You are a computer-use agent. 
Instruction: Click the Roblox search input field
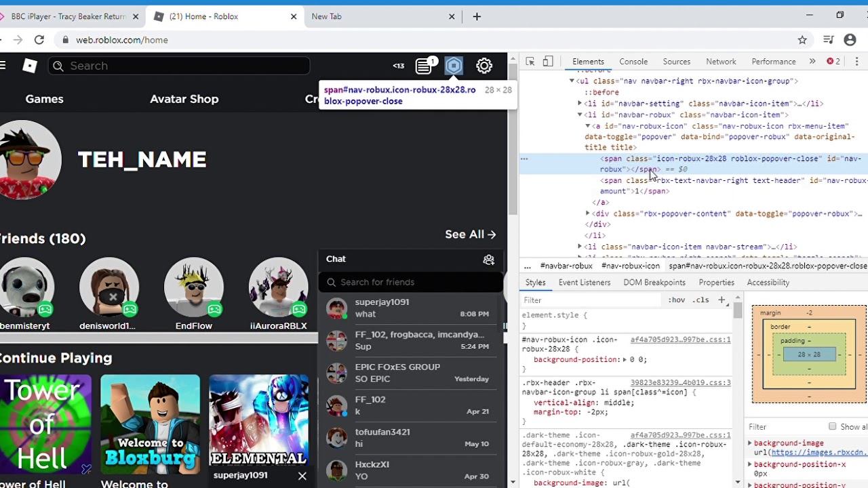pyautogui.click(x=179, y=66)
